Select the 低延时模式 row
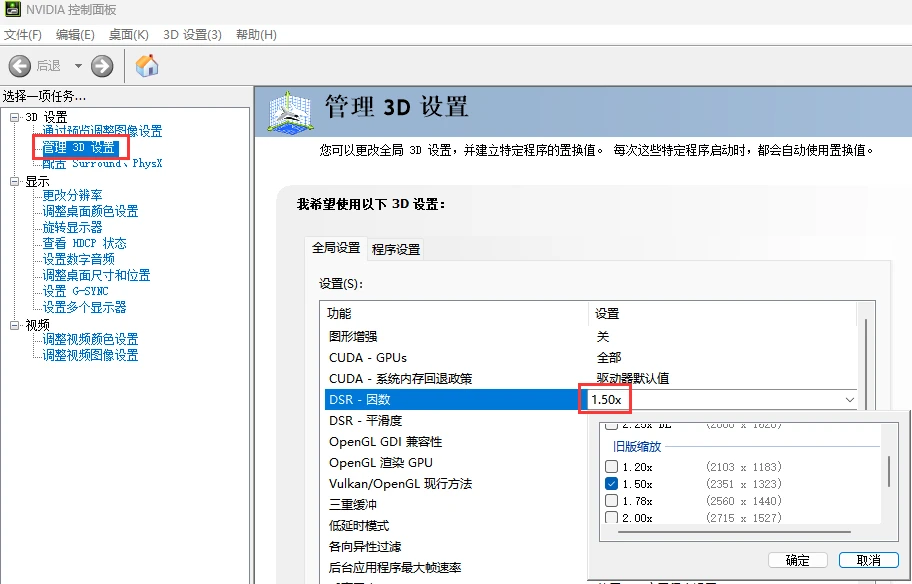 (456, 525)
